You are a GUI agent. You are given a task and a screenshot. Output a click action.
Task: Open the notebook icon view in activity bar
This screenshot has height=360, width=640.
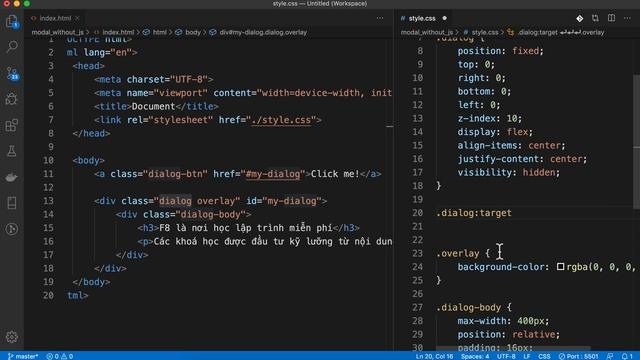(x=12, y=203)
